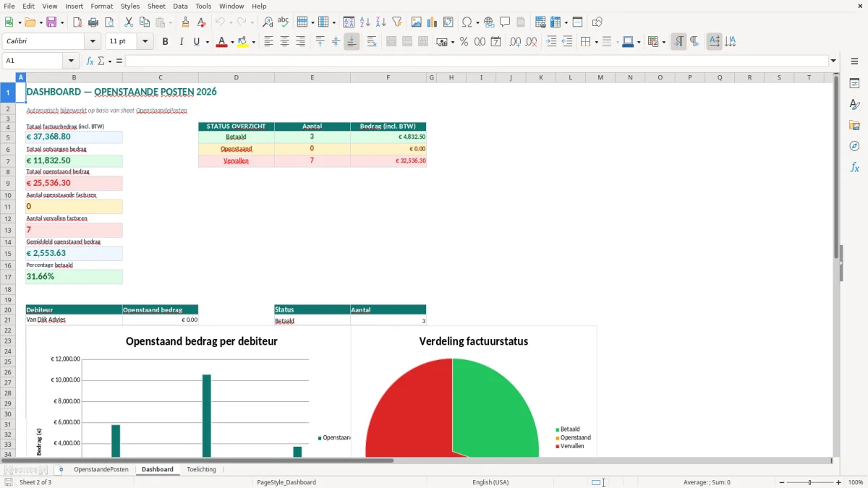Viewport: 868px width, 488px height.
Task: Increase the cell indent
Action: 551,42
